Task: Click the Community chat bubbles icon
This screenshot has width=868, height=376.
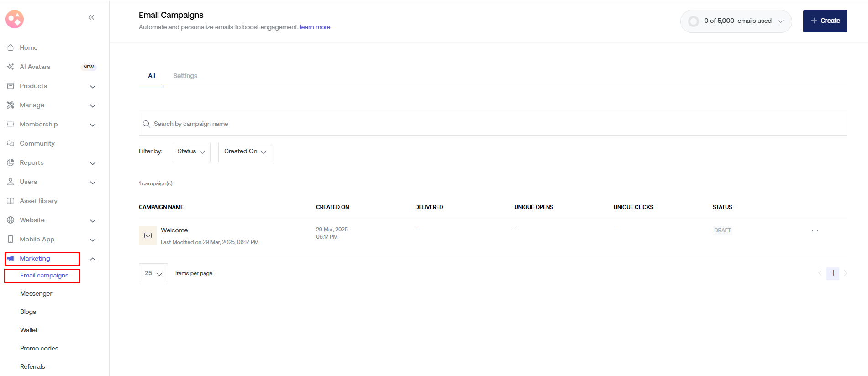Action: click(x=11, y=143)
